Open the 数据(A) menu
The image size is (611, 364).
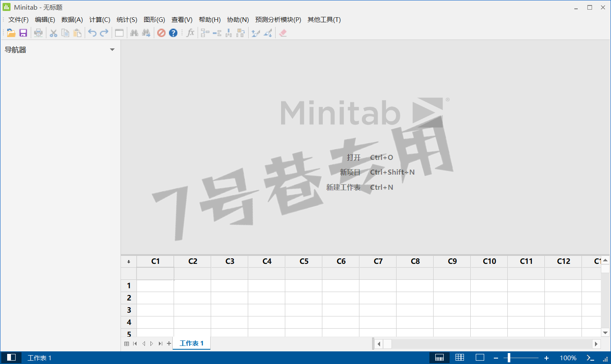coord(72,20)
